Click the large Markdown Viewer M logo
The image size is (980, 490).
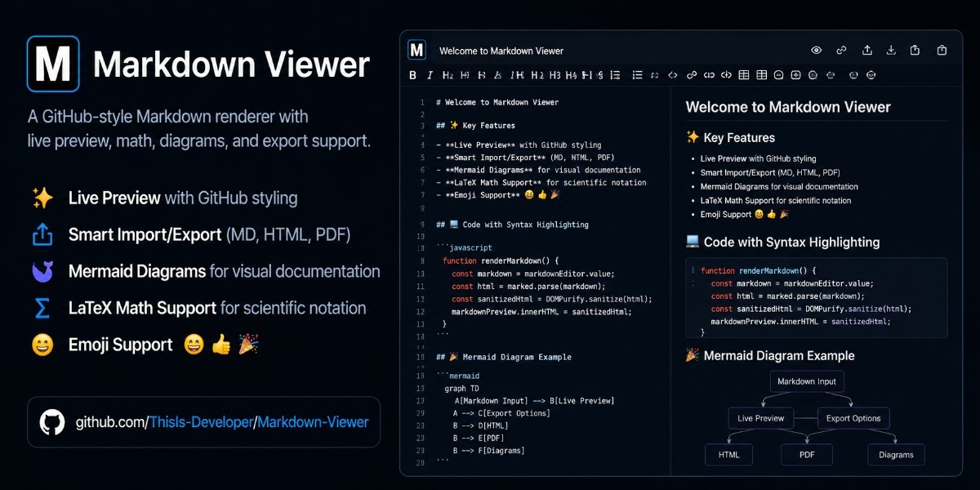(53, 63)
